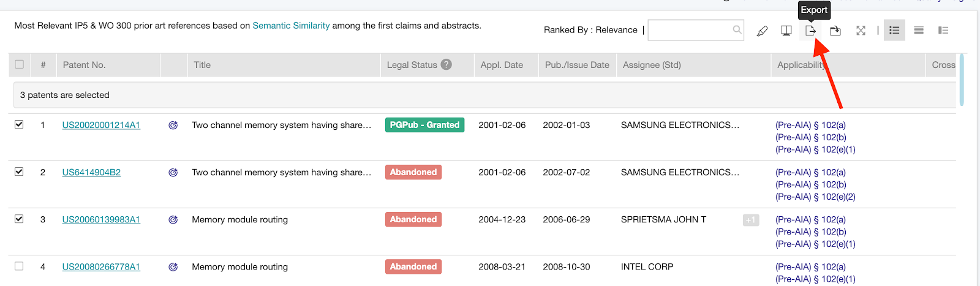The width and height of the screenshot is (980, 286).
Task: Click similarity icon beside US20020001214A1
Action: click(x=173, y=125)
